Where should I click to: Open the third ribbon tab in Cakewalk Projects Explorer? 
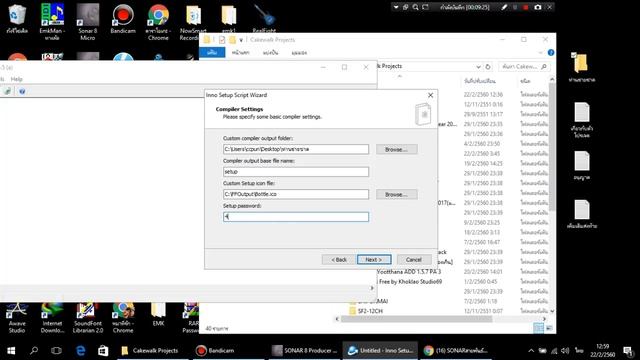pyautogui.click(x=270, y=53)
